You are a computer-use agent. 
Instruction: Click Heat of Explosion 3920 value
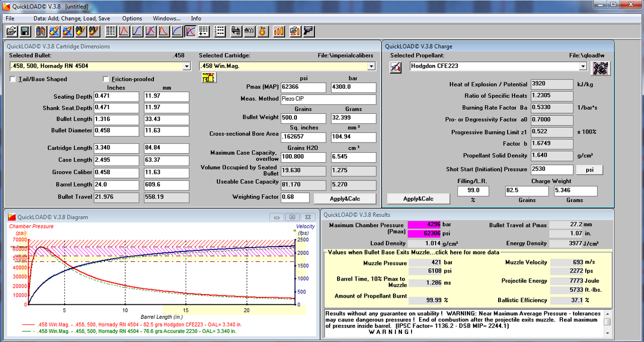click(x=552, y=84)
